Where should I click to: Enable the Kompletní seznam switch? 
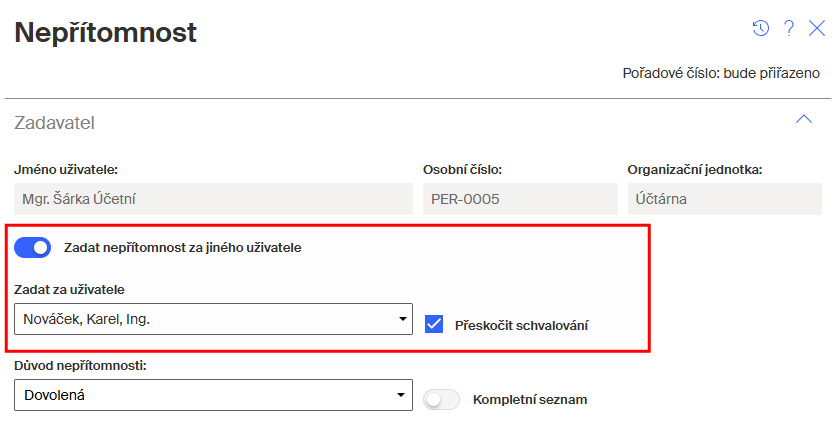441,399
